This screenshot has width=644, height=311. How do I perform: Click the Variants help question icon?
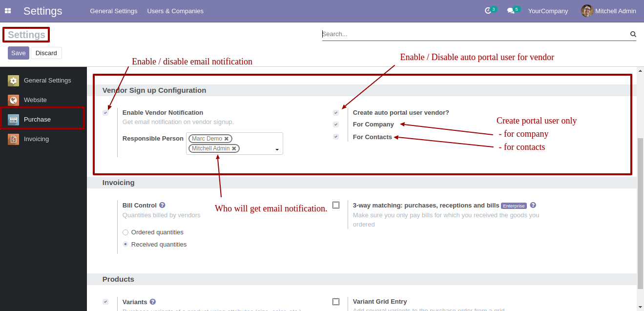point(153,302)
